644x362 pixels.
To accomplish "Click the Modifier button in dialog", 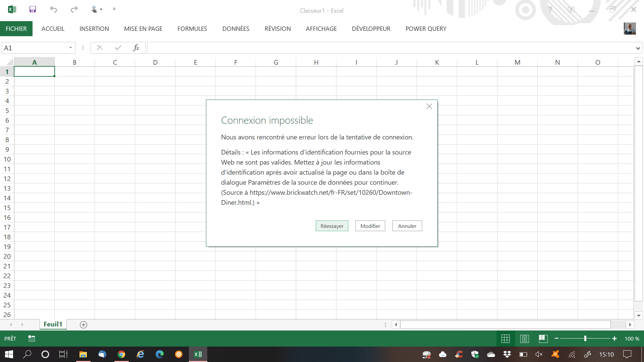I will pos(370,226).
